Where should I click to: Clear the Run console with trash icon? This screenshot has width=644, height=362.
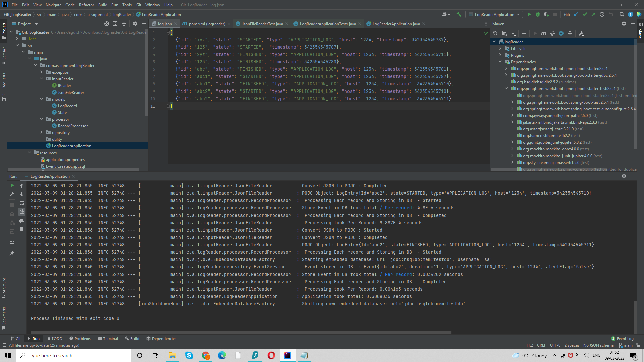click(x=22, y=230)
